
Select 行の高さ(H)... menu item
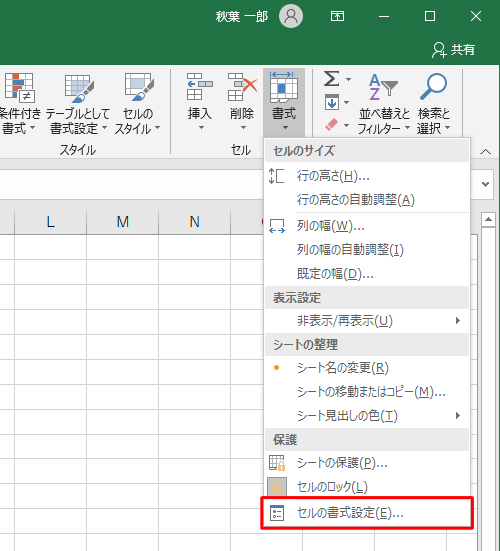pyautogui.click(x=367, y=176)
